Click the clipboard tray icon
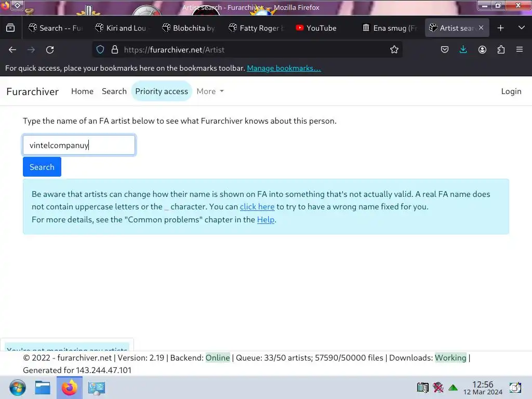The height and width of the screenshot is (399, 532). [x=422, y=388]
